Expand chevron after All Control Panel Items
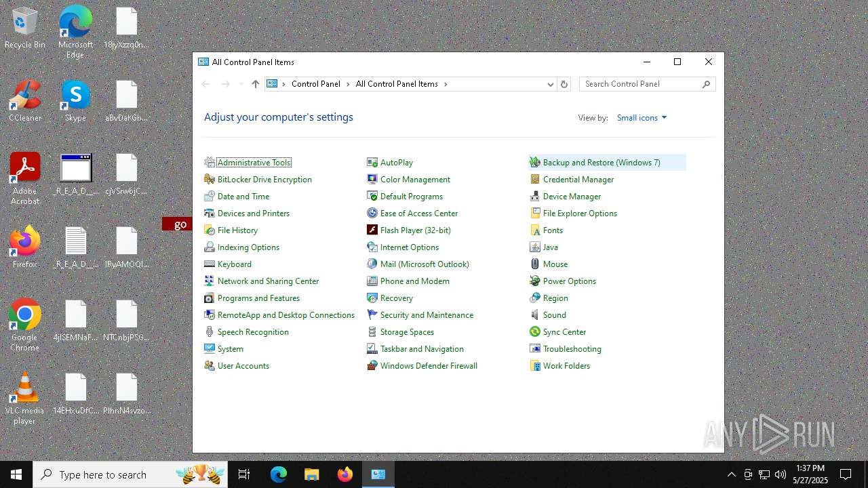 click(446, 84)
